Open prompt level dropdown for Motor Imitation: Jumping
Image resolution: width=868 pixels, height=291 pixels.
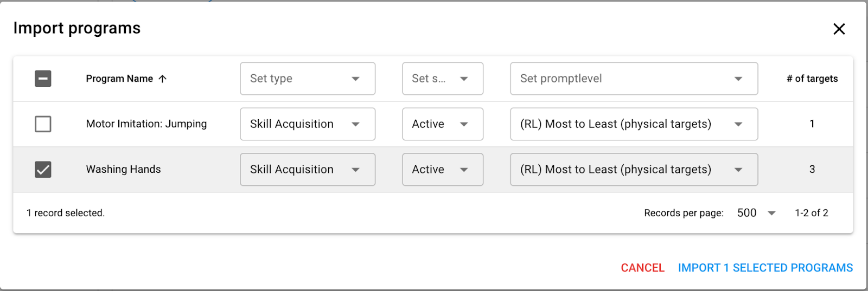coord(633,124)
